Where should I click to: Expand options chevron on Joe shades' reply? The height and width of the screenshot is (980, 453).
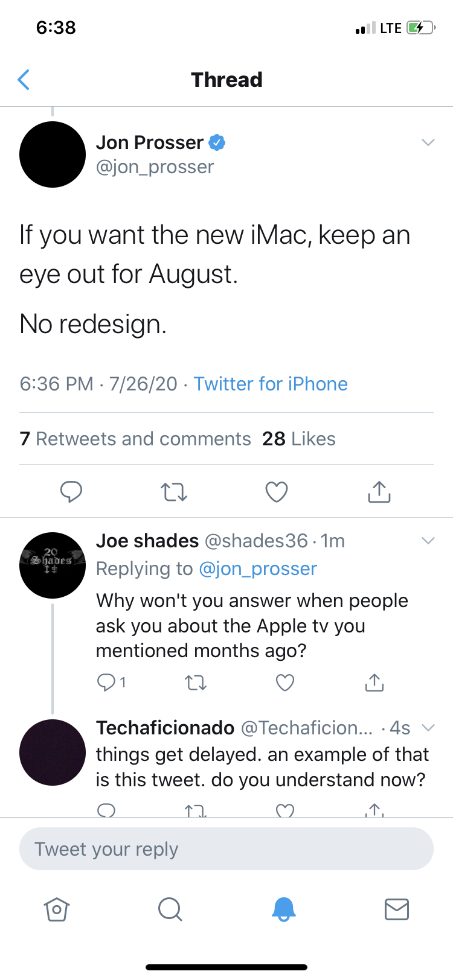(428, 540)
